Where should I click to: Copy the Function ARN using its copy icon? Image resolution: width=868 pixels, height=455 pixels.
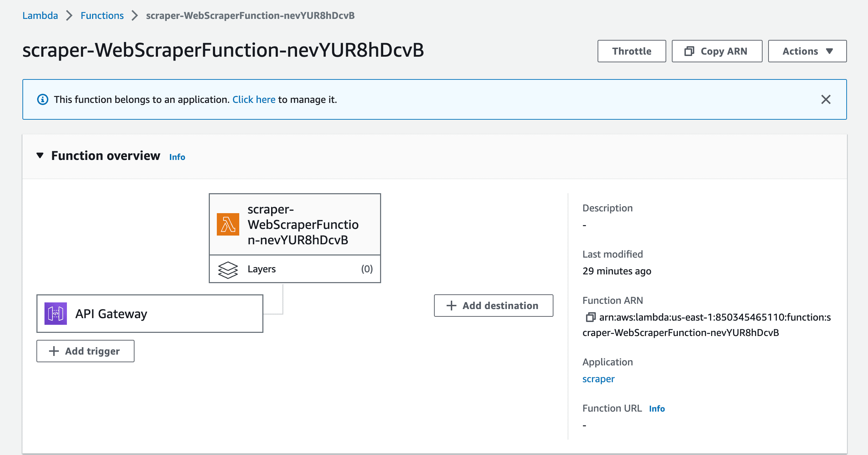[591, 317]
